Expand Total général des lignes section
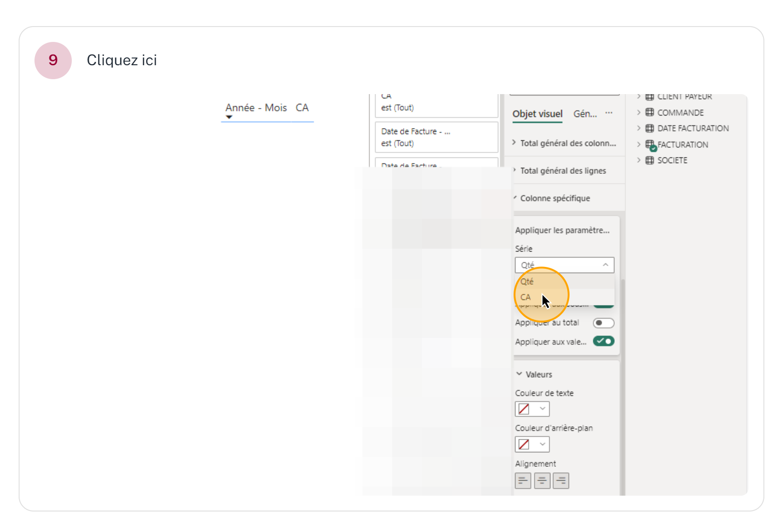This screenshot has height=532, width=783. pyautogui.click(x=563, y=171)
